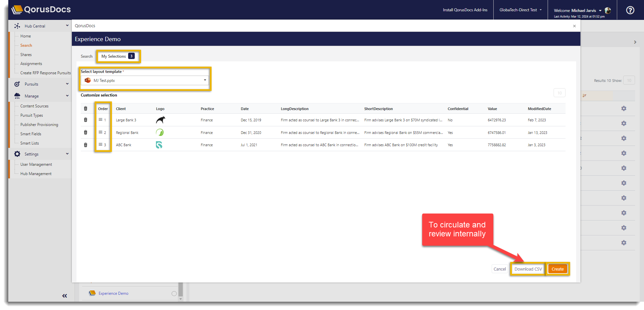Click the Manage cloud icon
The height and width of the screenshot is (310, 644).
tap(17, 96)
